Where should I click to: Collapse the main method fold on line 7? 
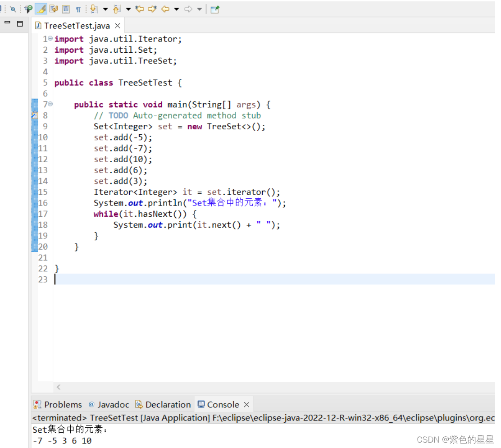pos(50,104)
